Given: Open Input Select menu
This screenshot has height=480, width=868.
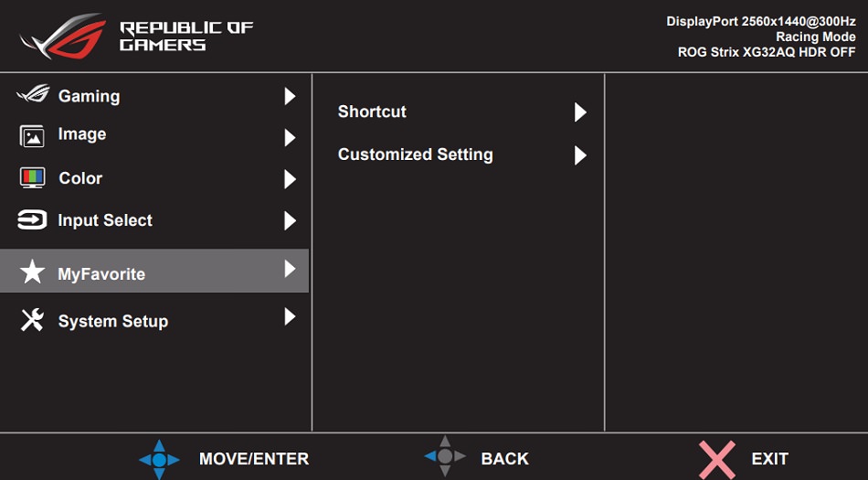Looking at the screenshot, I should 105,220.
